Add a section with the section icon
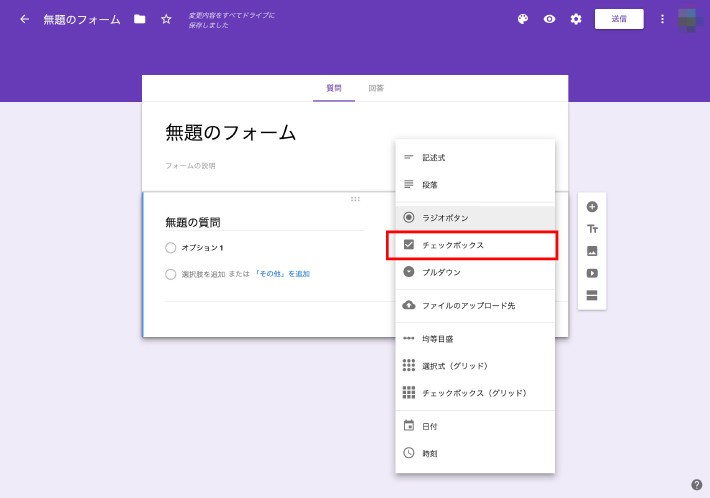This screenshot has height=498, width=710. point(592,296)
